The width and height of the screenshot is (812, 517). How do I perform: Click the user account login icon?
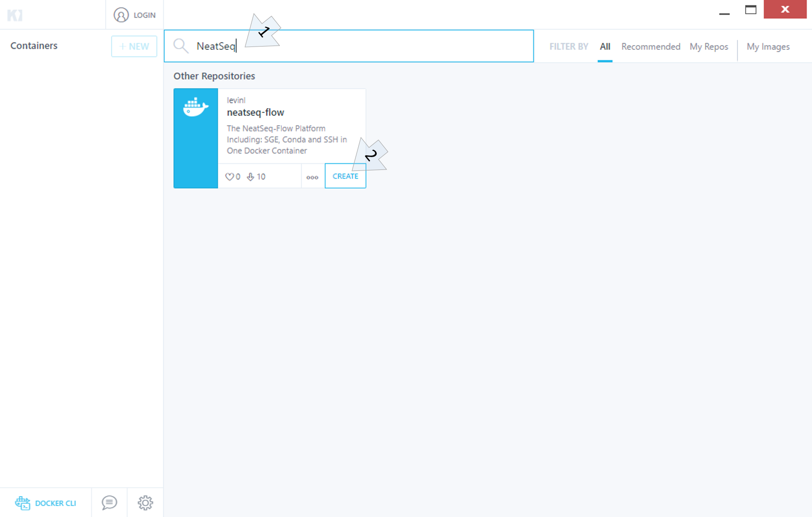(121, 15)
